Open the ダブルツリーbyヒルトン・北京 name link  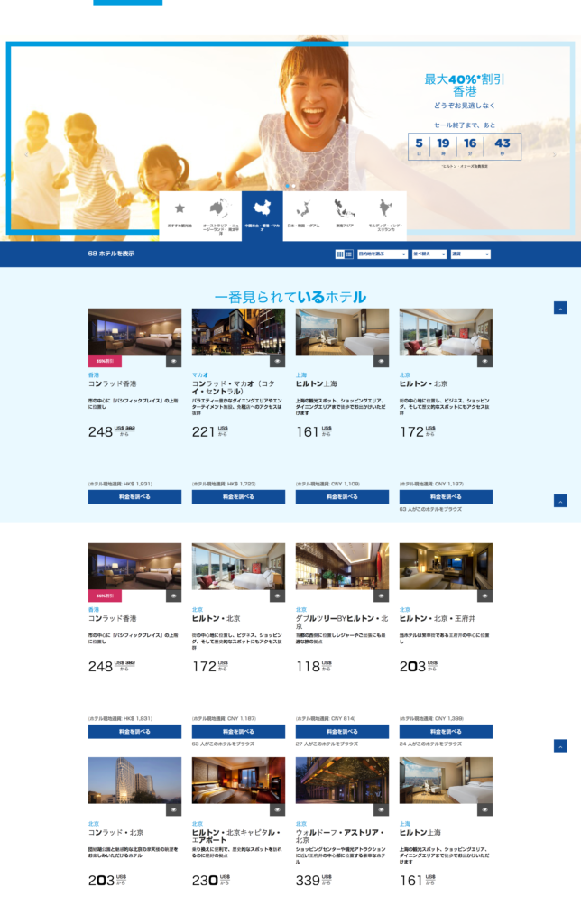[x=342, y=622]
